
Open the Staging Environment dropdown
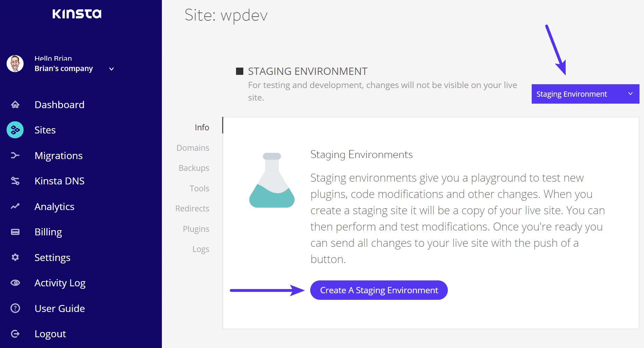point(585,94)
